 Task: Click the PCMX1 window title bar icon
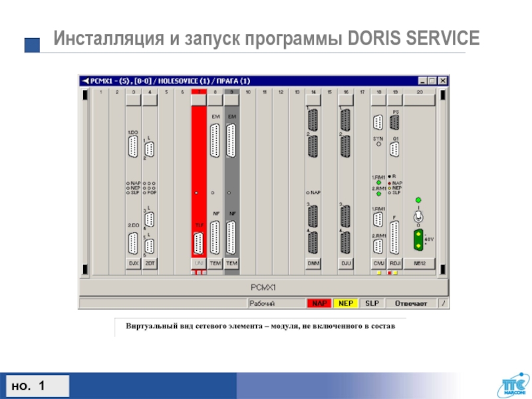[85, 80]
